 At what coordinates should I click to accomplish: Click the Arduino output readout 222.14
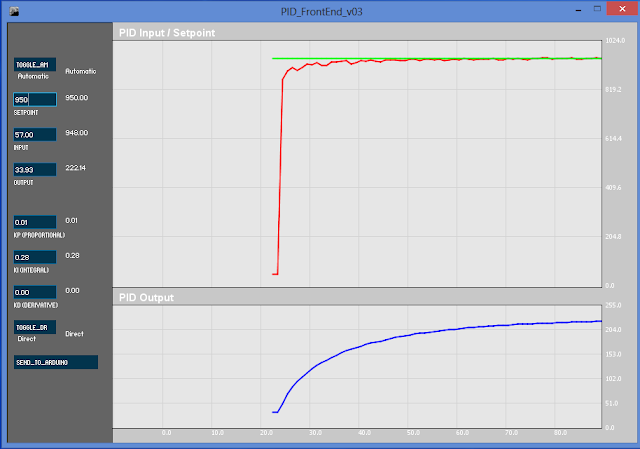pos(76,168)
